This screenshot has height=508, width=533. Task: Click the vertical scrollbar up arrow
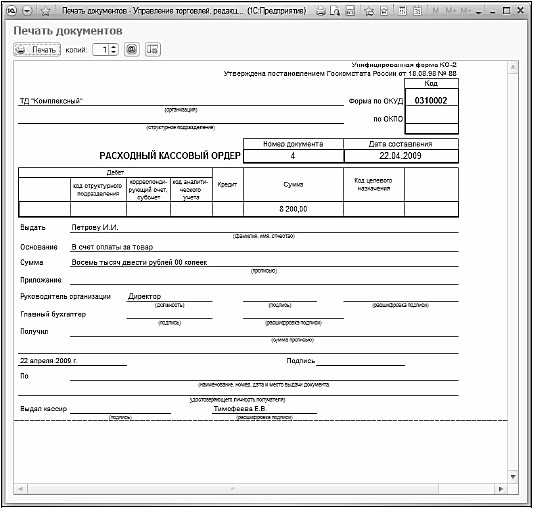[513, 67]
